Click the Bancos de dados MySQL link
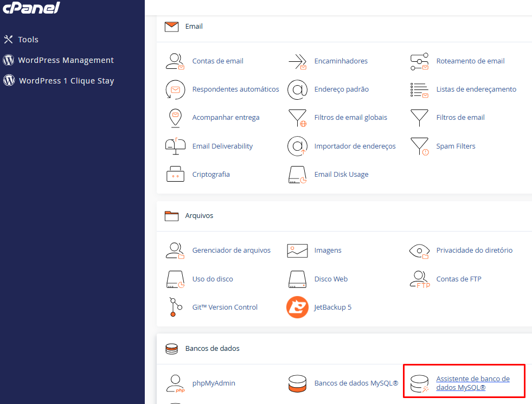 tap(355, 383)
